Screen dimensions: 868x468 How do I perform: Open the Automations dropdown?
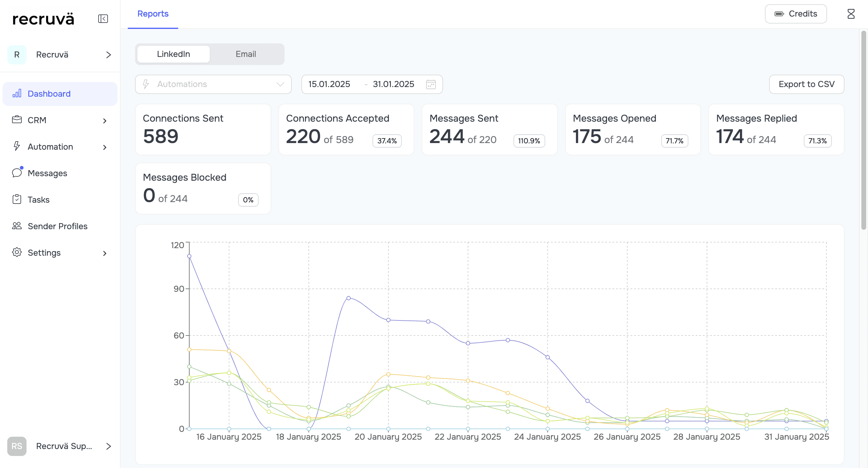tap(213, 84)
